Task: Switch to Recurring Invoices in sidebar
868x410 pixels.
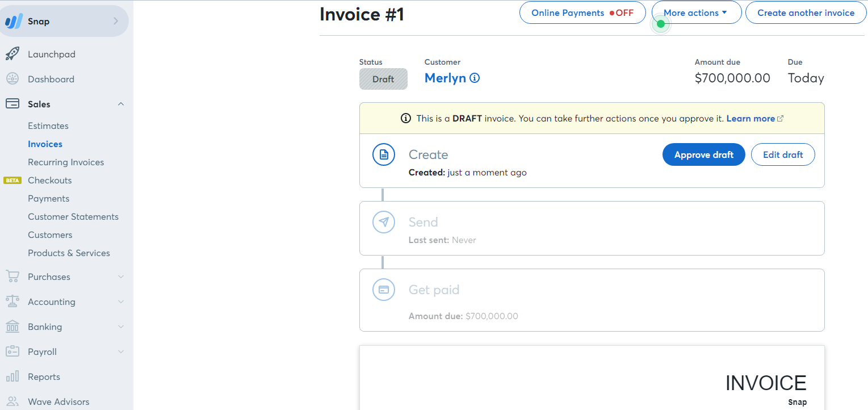Action: click(x=66, y=162)
